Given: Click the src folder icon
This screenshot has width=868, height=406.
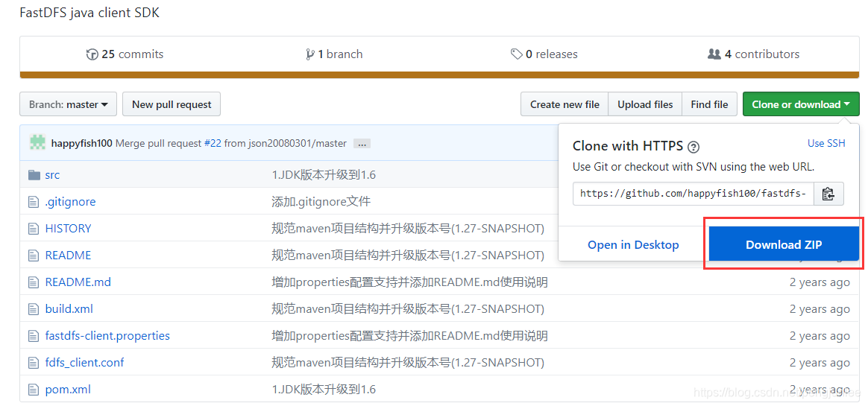Looking at the screenshot, I should pos(34,175).
